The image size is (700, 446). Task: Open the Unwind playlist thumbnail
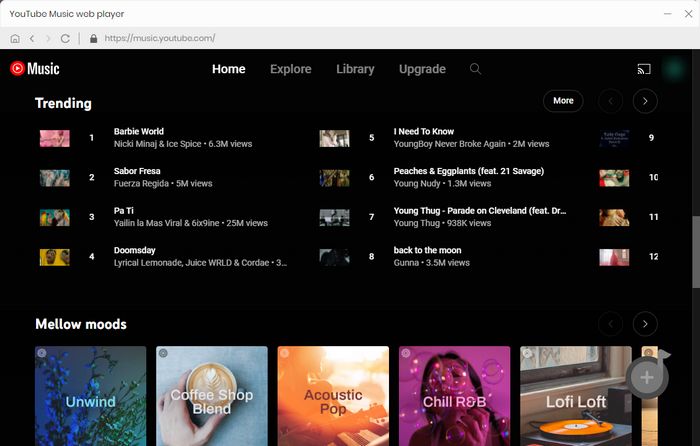pyautogui.click(x=91, y=395)
